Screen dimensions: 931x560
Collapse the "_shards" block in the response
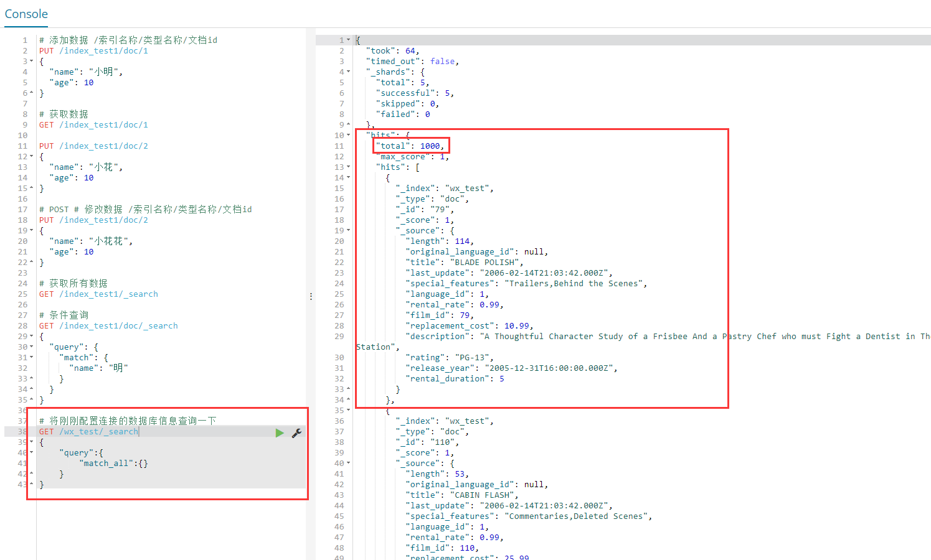pyautogui.click(x=349, y=72)
